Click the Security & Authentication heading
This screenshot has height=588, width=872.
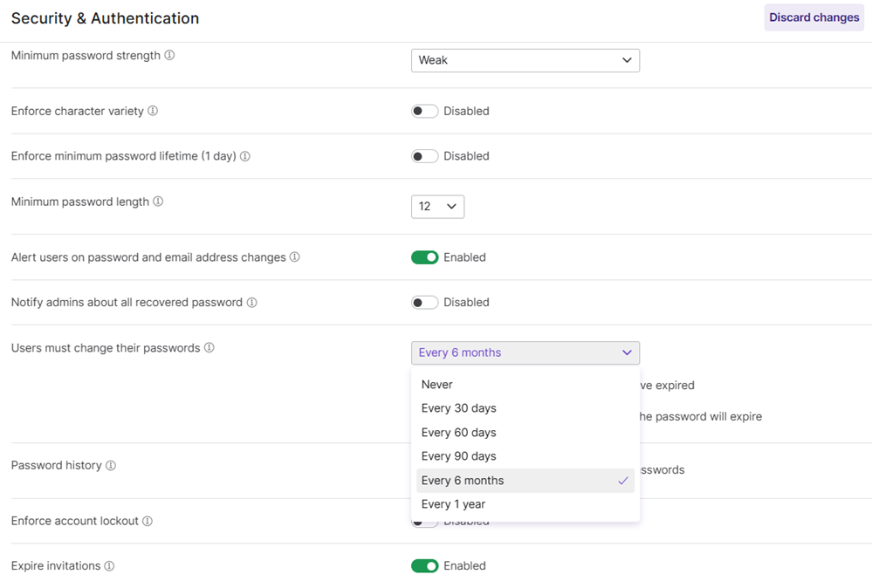click(x=105, y=18)
